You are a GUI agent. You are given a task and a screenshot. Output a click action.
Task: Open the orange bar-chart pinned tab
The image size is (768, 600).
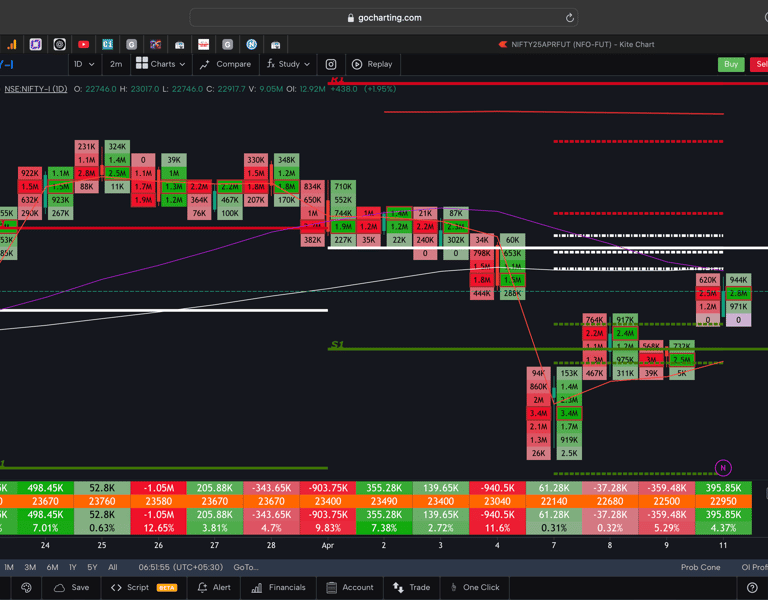tap(12, 45)
